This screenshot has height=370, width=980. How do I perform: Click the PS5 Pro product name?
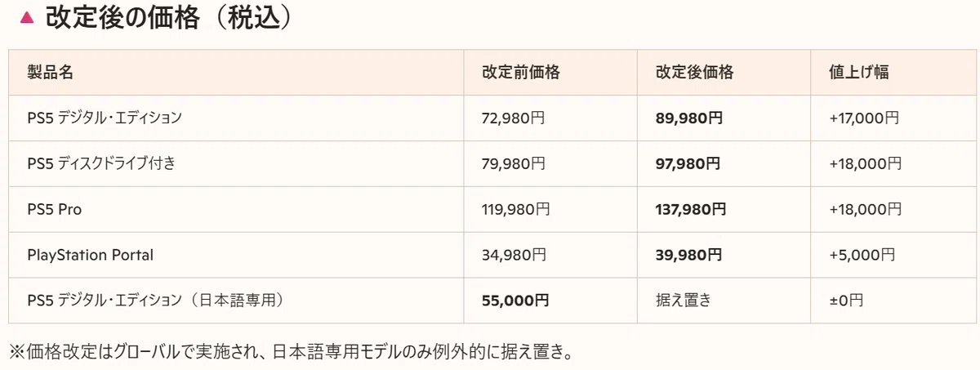click(55, 209)
